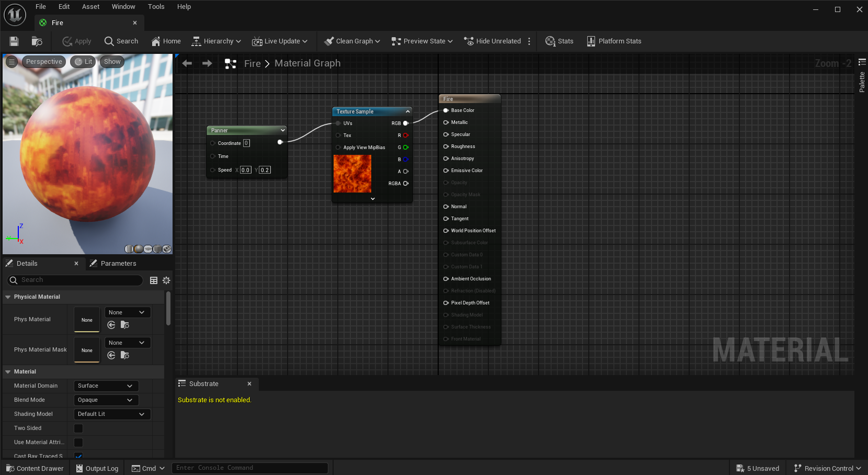Viewport: 868px width, 475px height.
Task: Open the Hierarchy dropdown
Action: click(216, 41)
